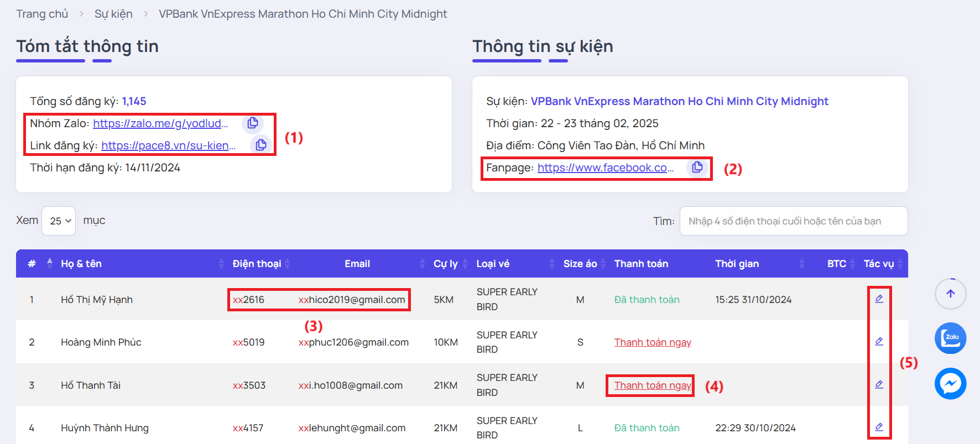Click name Huỳnh Thành Hưng
980x444 pixels.
pyautogui.click(x=105, y=428)
